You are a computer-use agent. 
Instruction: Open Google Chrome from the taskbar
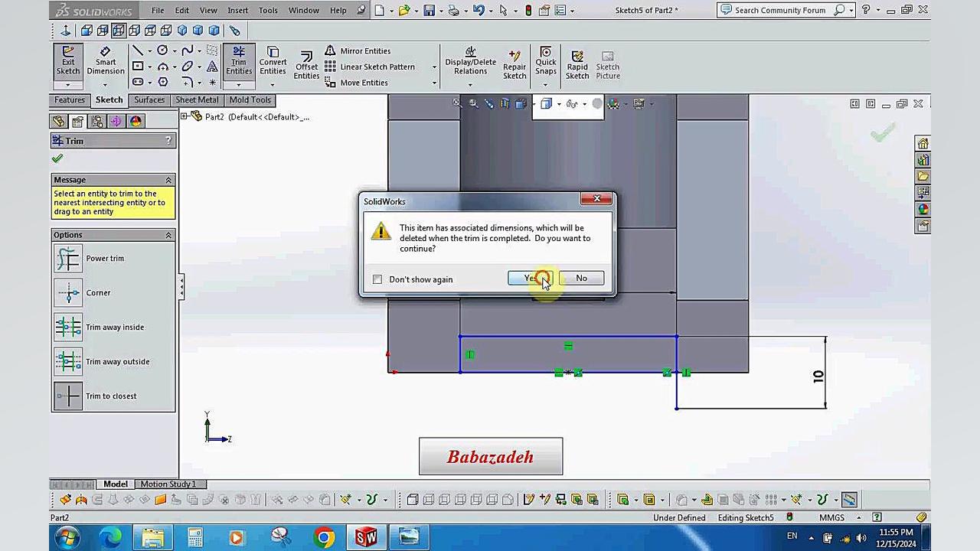[324, 536]
